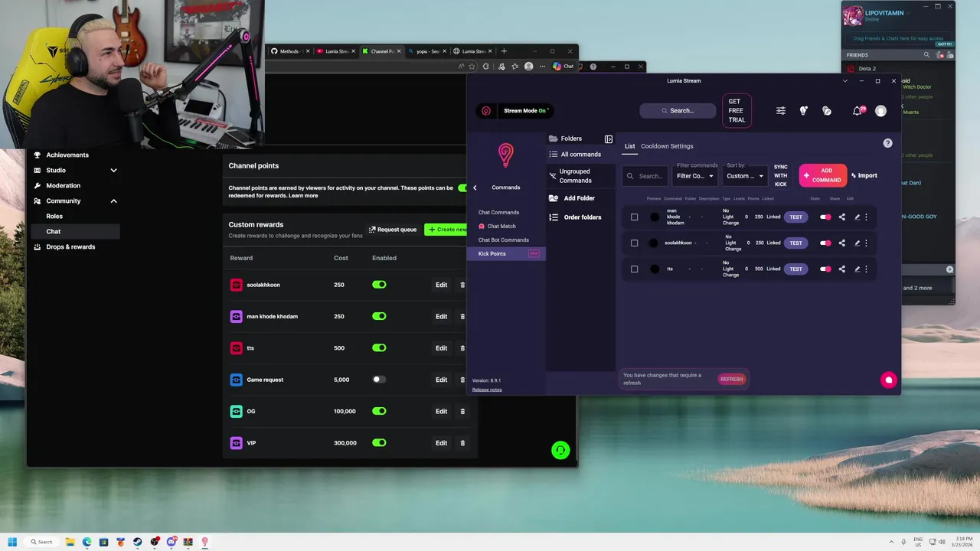Check the soolakhkoon command checkbox
The height and width of the screenshot is (551, 980).
tap(634, 243)
